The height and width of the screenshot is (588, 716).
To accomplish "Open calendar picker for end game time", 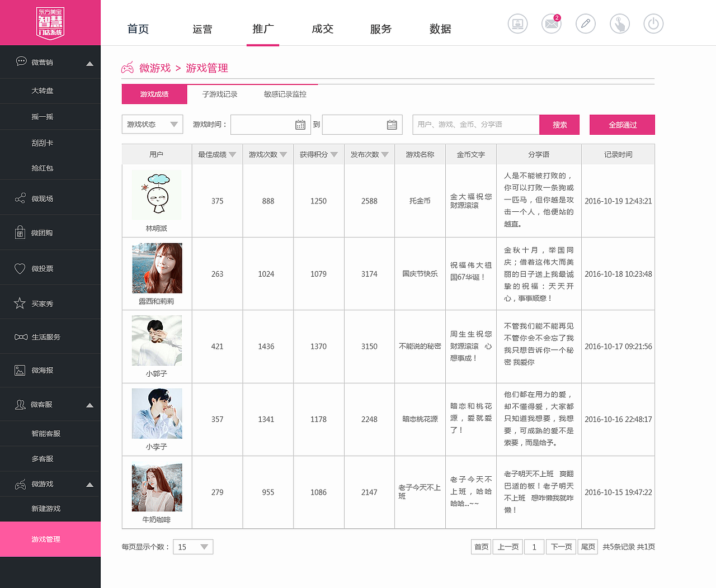I will click(392, 125).
